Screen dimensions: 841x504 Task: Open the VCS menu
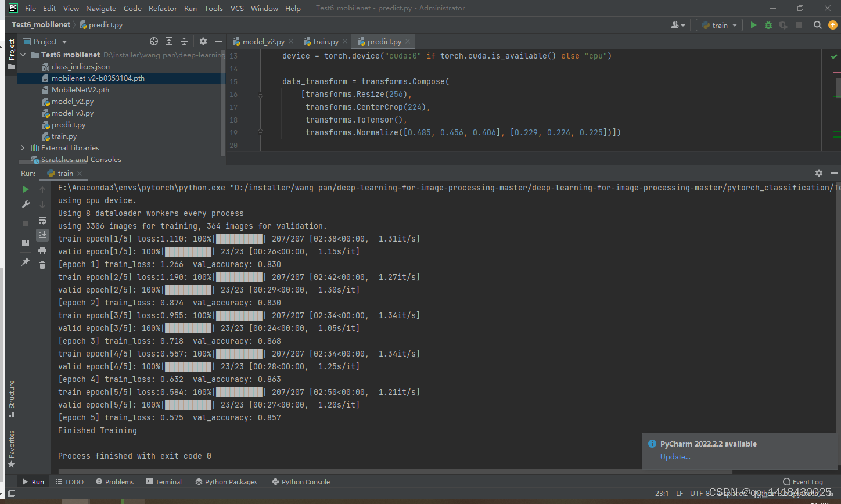(x=237, y=8)
